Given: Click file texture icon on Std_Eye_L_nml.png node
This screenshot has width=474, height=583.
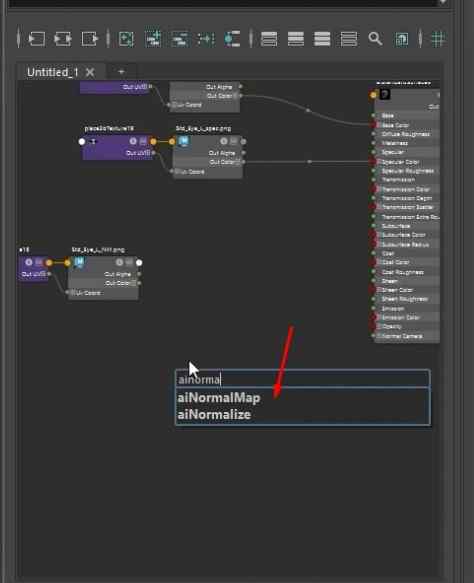Looking at the screenshot, I should pyautogui.click(x=79, y=262).
